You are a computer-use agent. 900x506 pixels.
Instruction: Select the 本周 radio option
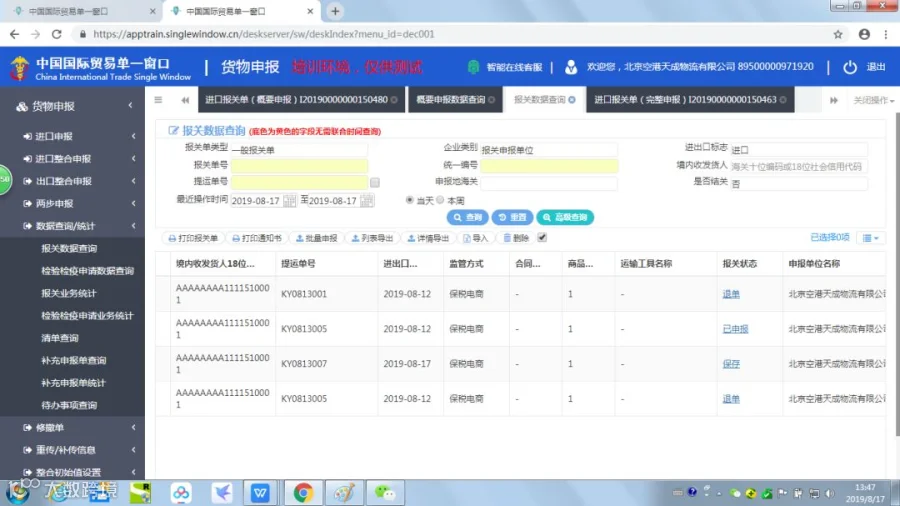[440, 200]
